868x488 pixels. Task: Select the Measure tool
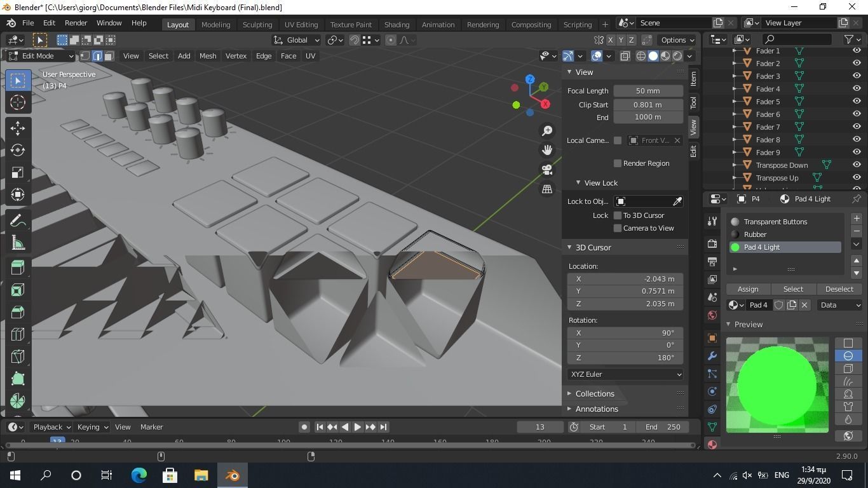tap(18, 243)
